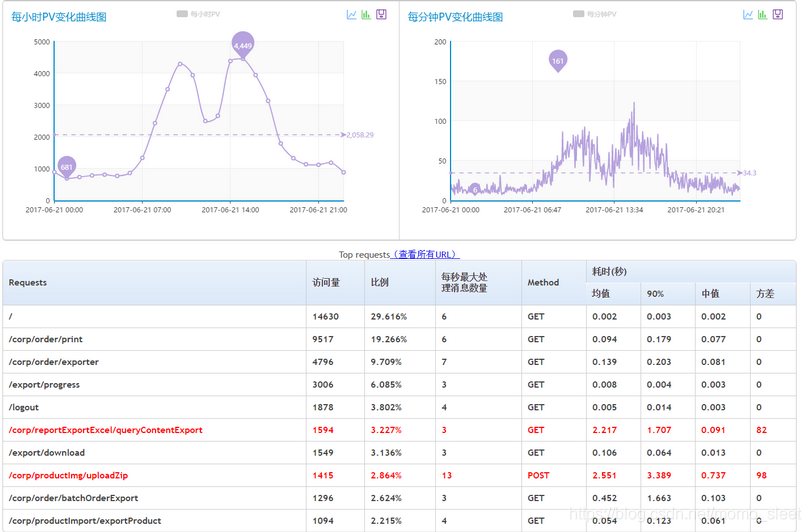Click the 161 peak marker on per-minute chart
The height and width of the screenshot is (532, 811).
click(x=558, y=60)
